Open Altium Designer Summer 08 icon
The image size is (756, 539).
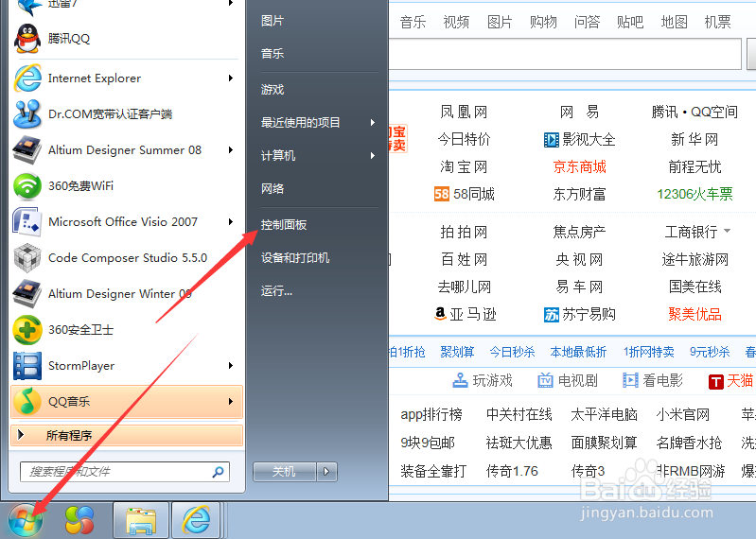point(27,149)
